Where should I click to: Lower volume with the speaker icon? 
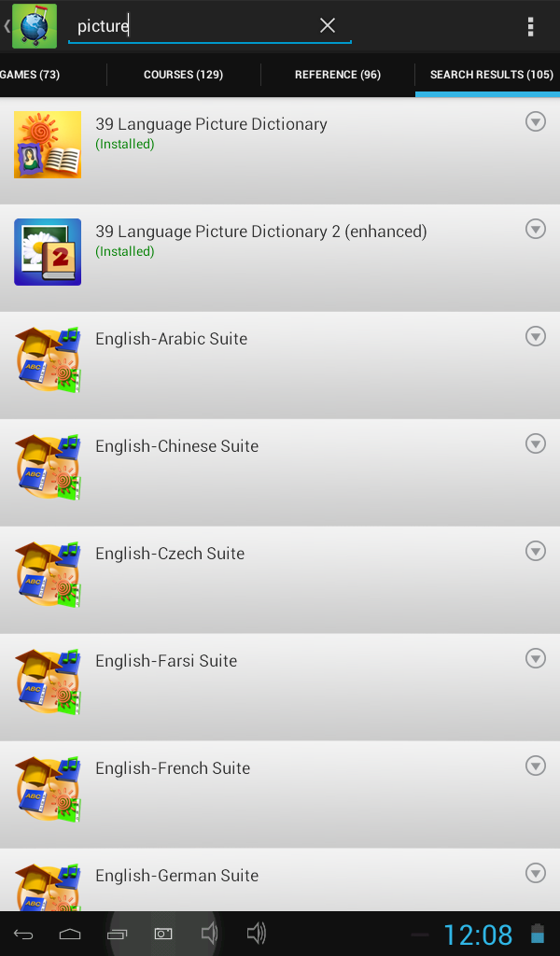point(209,934)
